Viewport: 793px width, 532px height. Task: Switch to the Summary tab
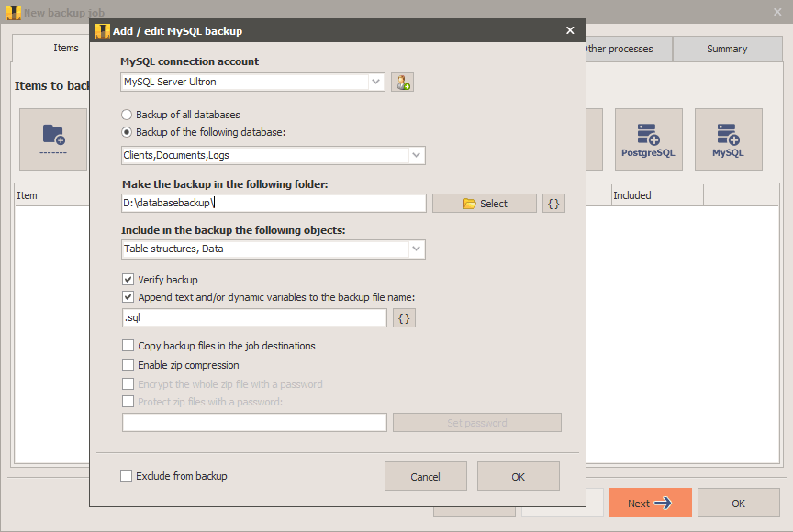click(726, 50)
